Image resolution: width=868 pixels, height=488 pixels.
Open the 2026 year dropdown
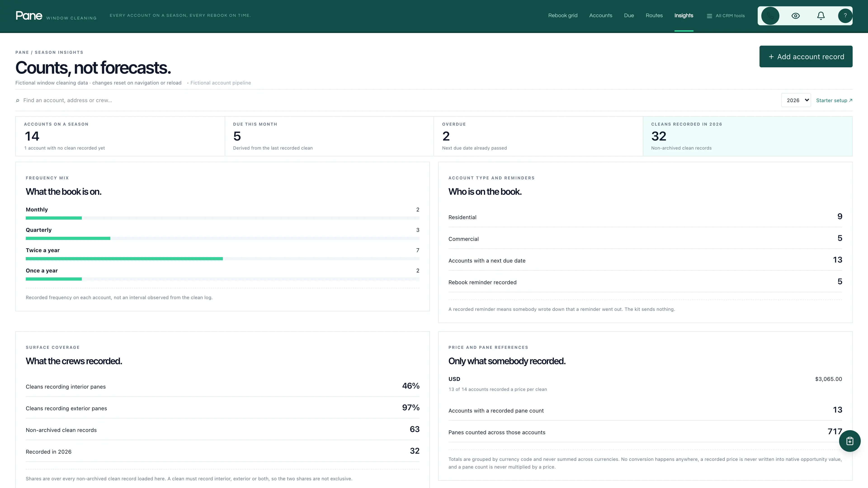point(796,100)
